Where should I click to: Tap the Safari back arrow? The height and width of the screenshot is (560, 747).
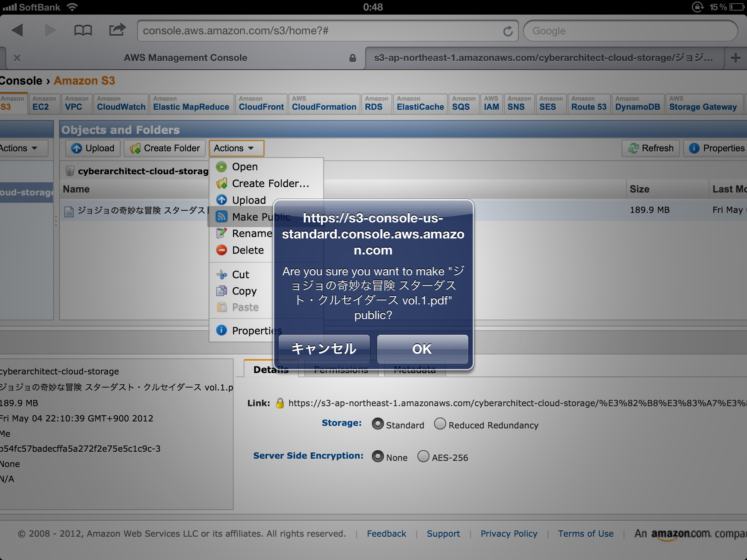point(18,31)
